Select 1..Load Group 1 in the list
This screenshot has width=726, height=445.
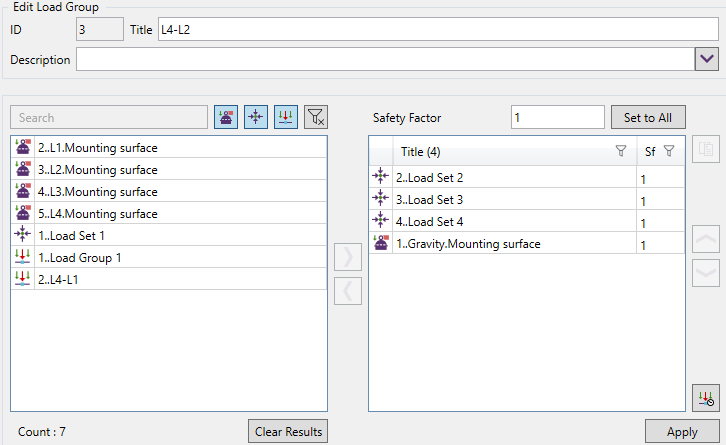pyautogui.click(x=78, y=257)
